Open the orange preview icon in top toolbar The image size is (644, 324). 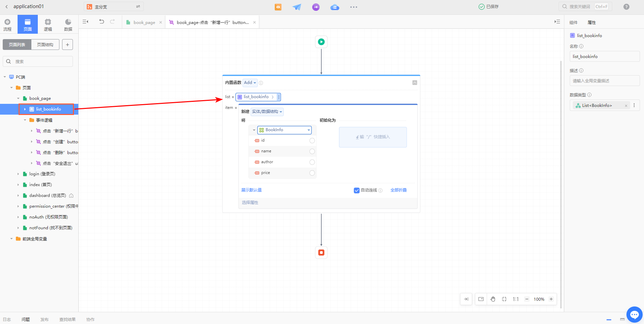(278, 7)
